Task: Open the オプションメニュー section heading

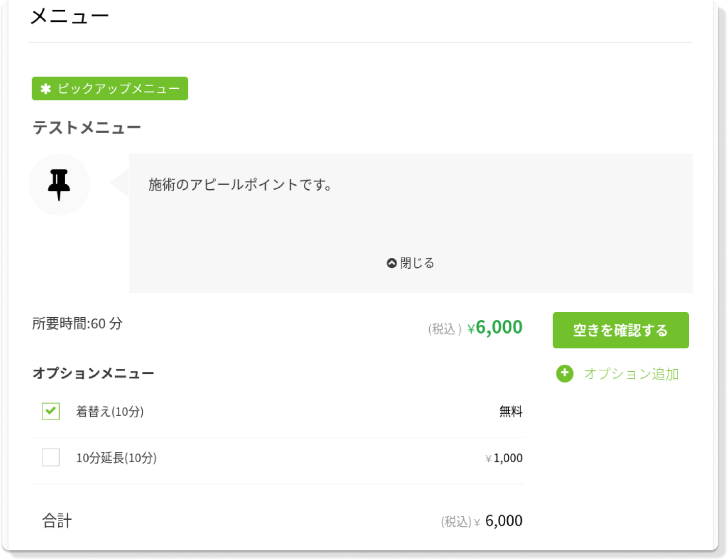Action: point(93,373)
